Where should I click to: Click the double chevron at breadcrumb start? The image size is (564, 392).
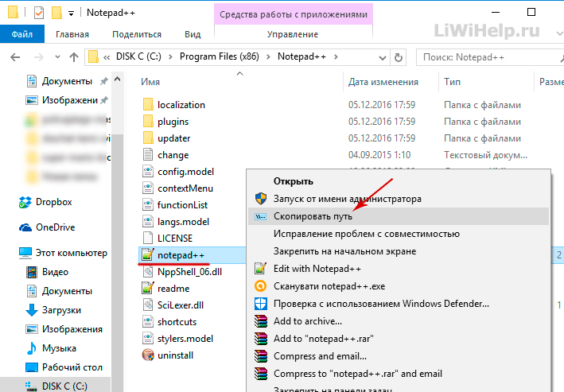[107, 57]
